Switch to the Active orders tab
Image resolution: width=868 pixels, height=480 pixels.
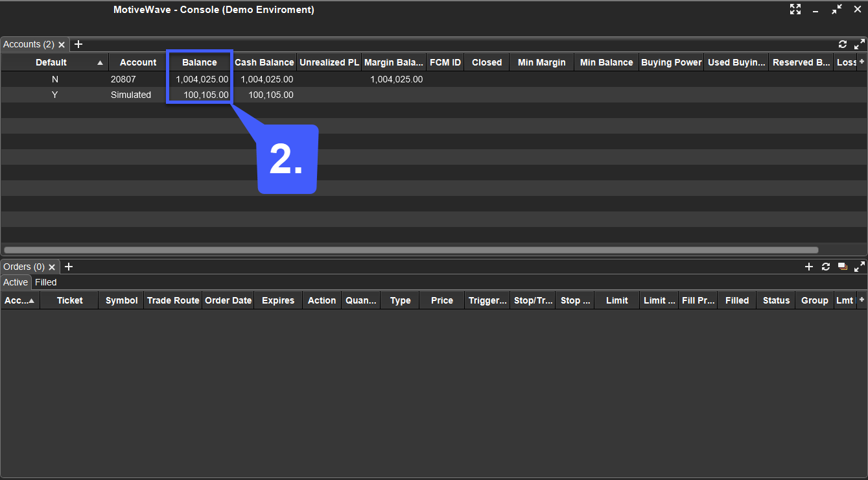click(16, 282)
